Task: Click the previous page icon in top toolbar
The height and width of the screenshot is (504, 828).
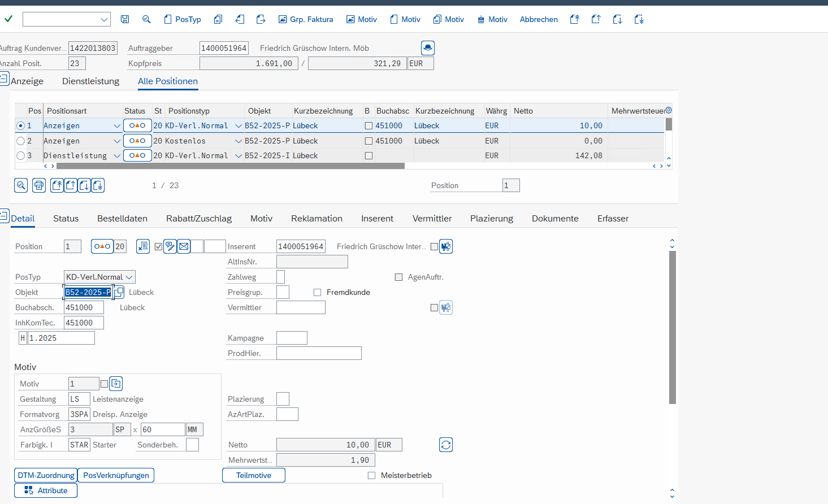Action: 596,19
